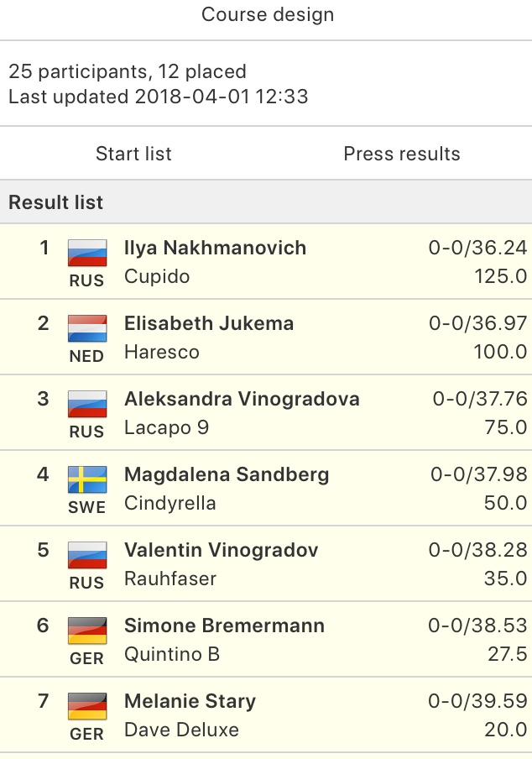Viewport: 532px width, 759px height.
Task: Click horse name Quintino B
Action: (x=172, y=654)
